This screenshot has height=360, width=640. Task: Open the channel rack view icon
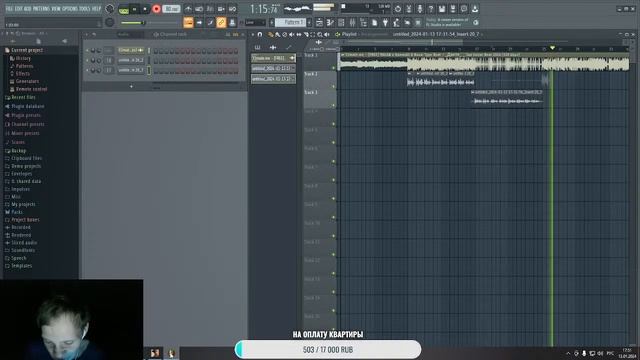[341, 23]
